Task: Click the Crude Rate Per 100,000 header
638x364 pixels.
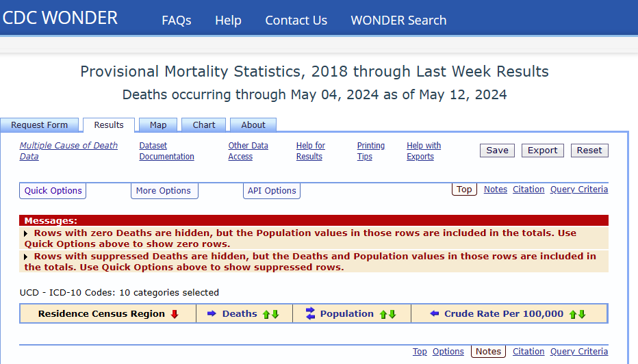Action: (x=504, y=314)
